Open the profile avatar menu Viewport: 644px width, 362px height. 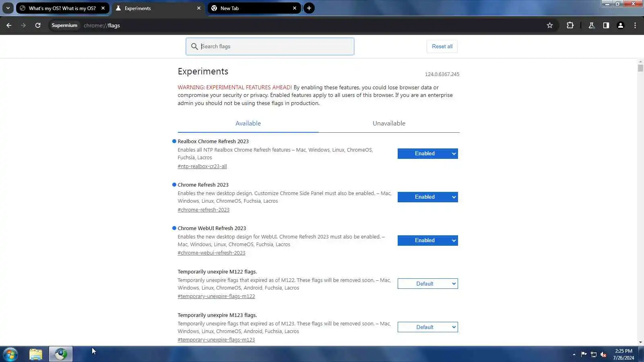(x=621, y=25)
